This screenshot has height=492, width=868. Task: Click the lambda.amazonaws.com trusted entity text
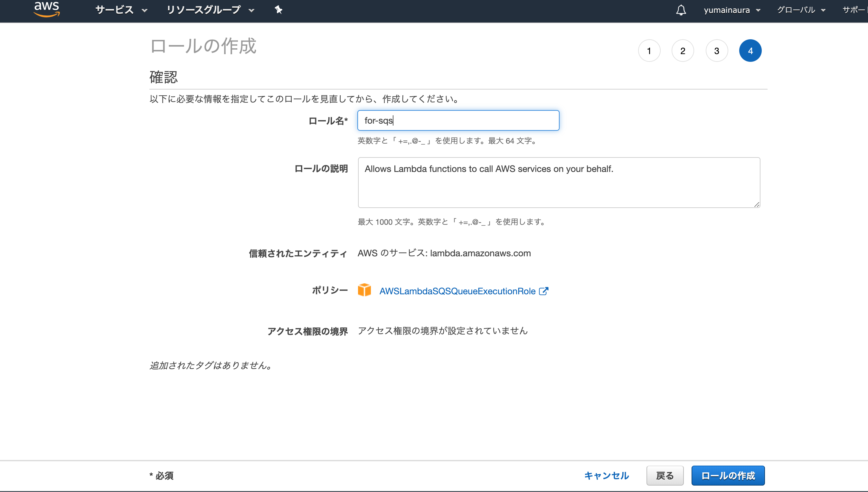(480, 253)
